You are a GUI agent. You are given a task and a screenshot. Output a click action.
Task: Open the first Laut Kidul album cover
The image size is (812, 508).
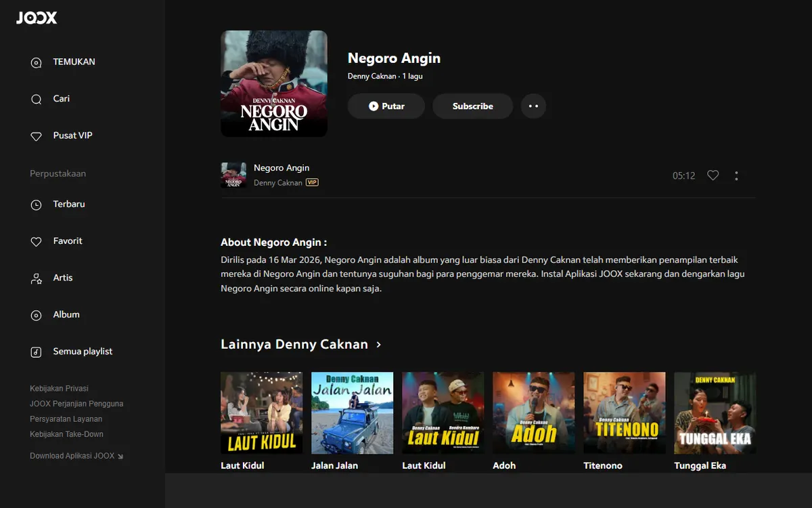click(x=261, y=412)
